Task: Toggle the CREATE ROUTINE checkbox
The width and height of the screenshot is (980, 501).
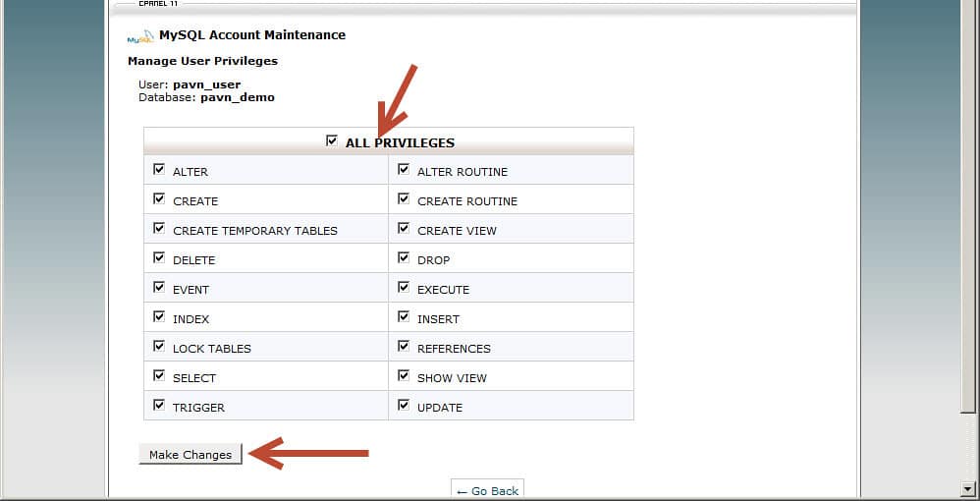Action: [404, 199]
